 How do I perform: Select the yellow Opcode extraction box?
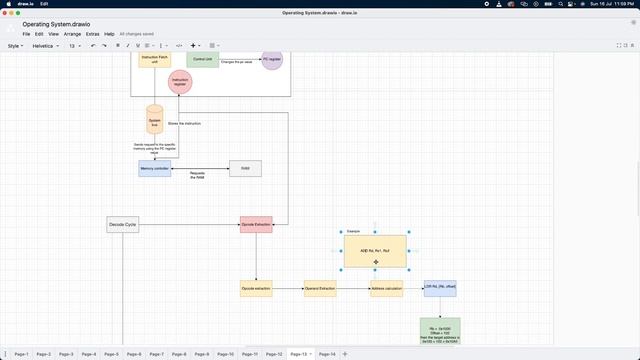(x=256, y=289)
